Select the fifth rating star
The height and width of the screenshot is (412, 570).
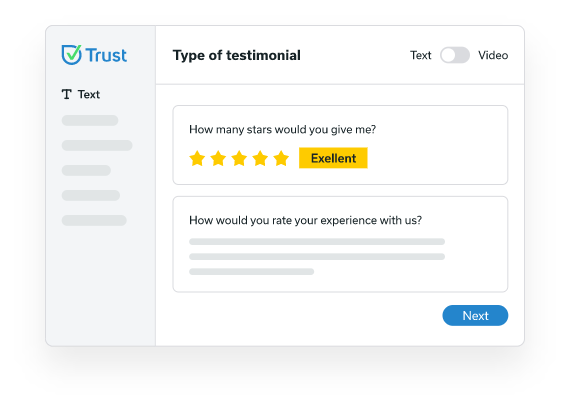(x=281, y=159)
